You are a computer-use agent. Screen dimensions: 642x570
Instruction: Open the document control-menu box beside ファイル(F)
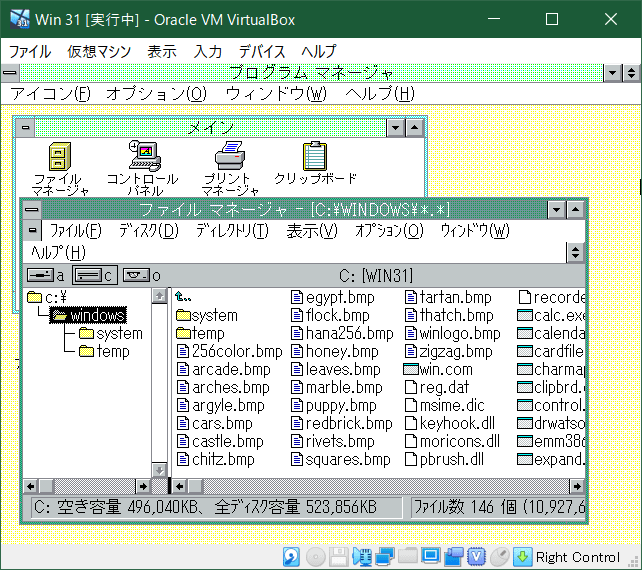coord(33,231)
